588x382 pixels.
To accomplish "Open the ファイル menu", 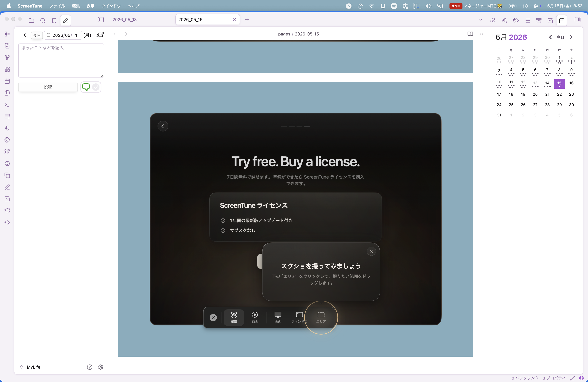I will click(x=57, y=6).
